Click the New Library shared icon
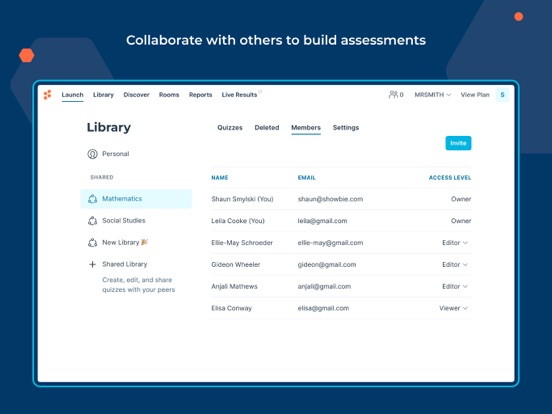Viewport: 552px width, 414px height. 92,243
